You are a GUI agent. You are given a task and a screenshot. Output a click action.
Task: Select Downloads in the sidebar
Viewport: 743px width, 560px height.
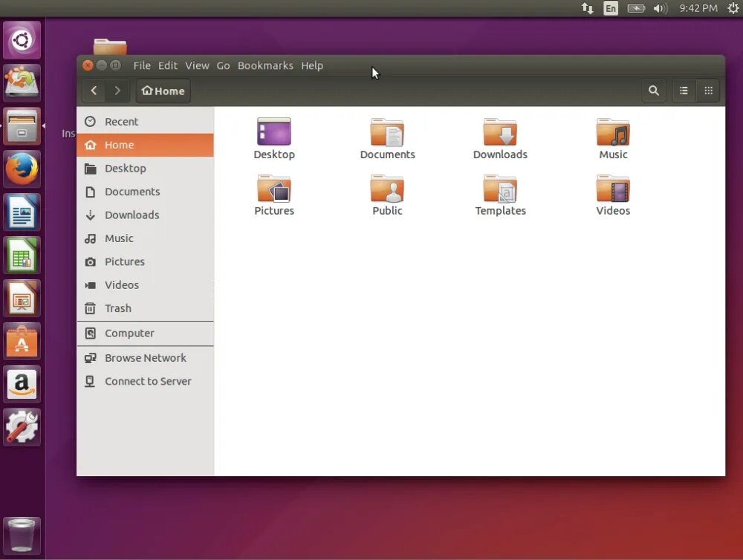coord(131,215)
